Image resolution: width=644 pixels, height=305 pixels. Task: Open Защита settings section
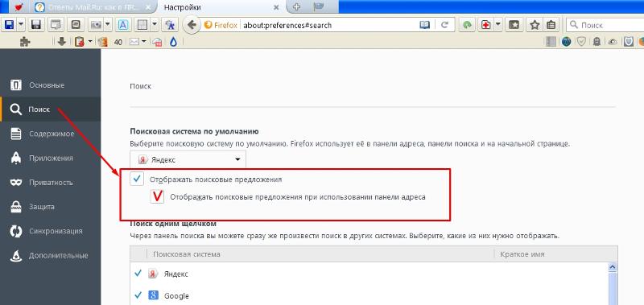tap(50, 207)
